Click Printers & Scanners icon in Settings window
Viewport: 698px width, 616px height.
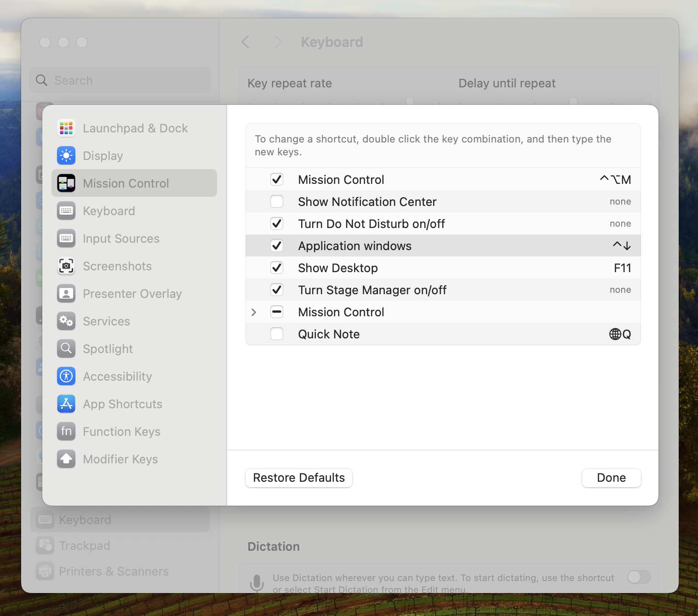click(x=45, y=571)
